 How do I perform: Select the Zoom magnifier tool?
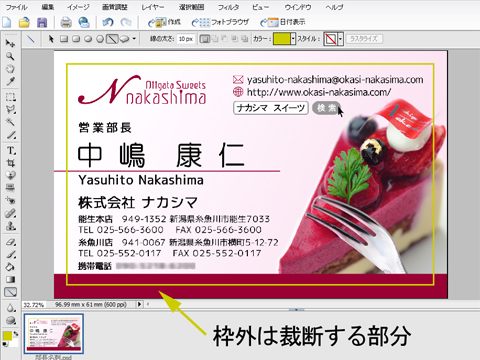point(10,56)
